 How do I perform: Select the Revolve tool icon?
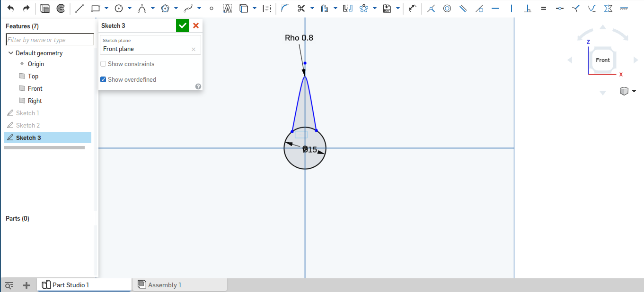tap(61, 8)
